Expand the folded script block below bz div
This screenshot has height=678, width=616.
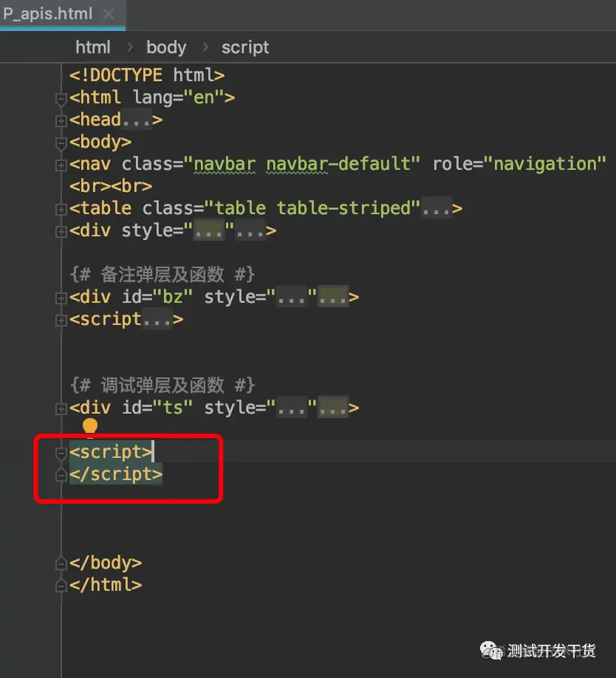(61, 321)
